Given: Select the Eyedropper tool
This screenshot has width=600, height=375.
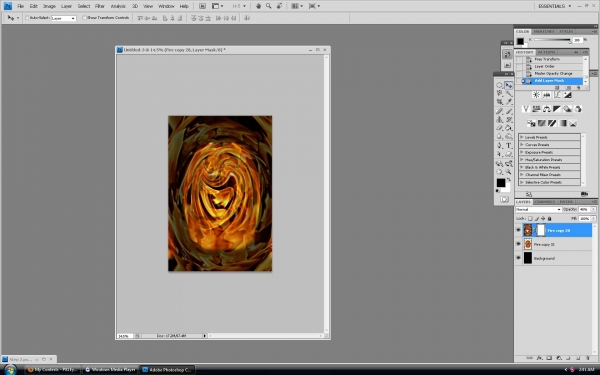Looking at the screenshot, I should coord(509,102).
